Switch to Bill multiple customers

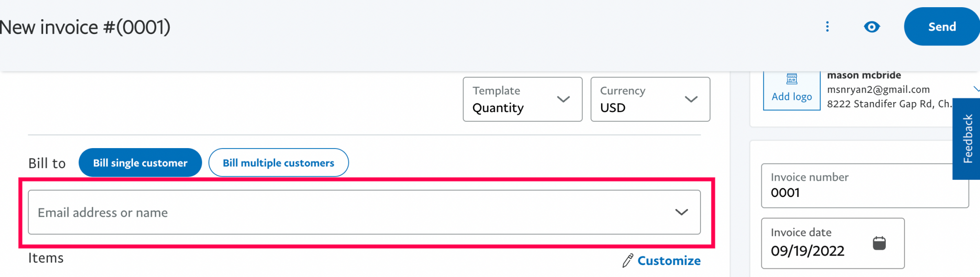pyautogui.click(x=278, y=162)
